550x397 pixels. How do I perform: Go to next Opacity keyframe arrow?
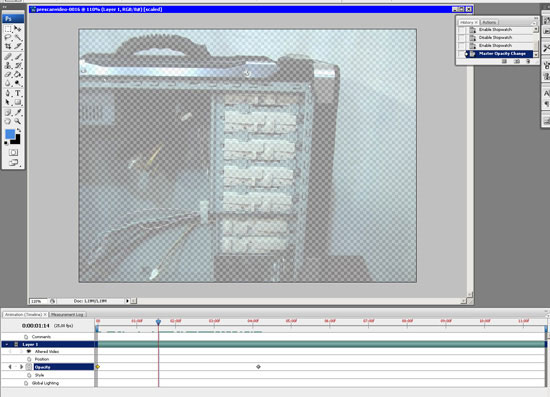coord(21,367)
